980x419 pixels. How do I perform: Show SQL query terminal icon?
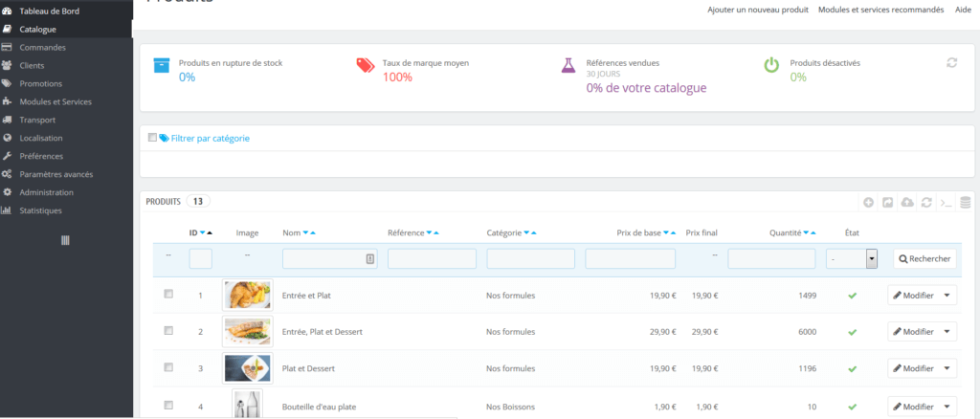click(x=947, y=202)
